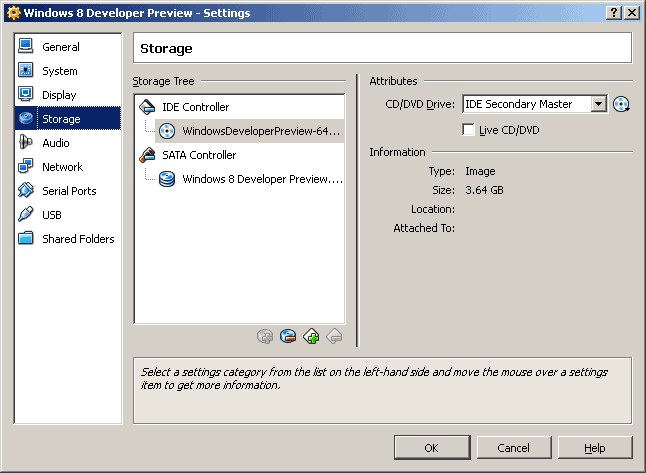Select WindowsDeveloperPreview-64 disc image entry
Screen dimensions: 646x473
[x=249, y=131]
